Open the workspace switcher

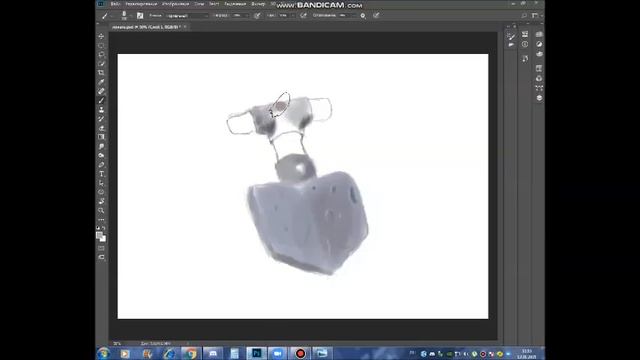(x=536, y=16)
